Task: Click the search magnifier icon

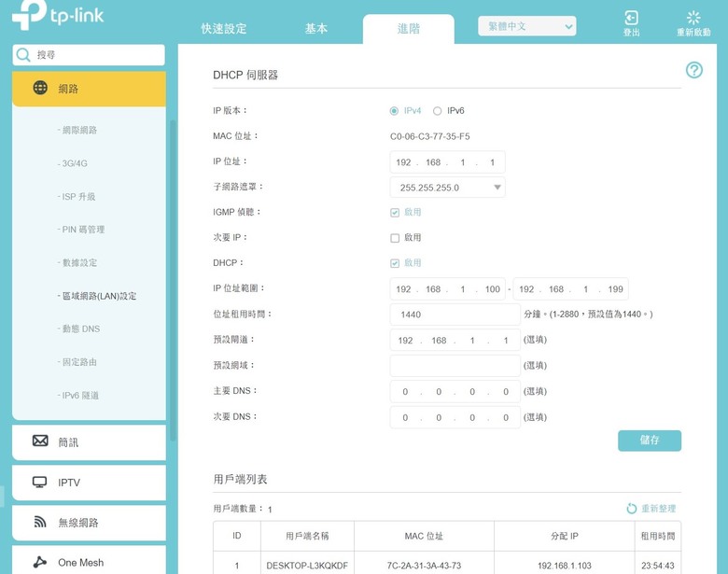Action: 22,55
